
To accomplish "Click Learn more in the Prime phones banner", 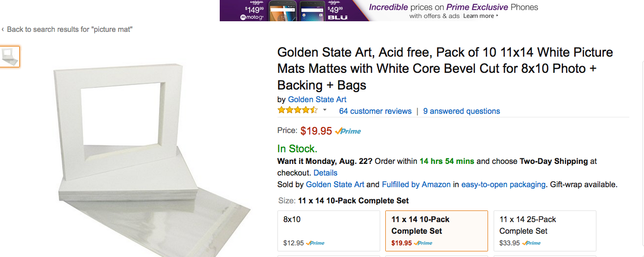I will click(480, 16).
